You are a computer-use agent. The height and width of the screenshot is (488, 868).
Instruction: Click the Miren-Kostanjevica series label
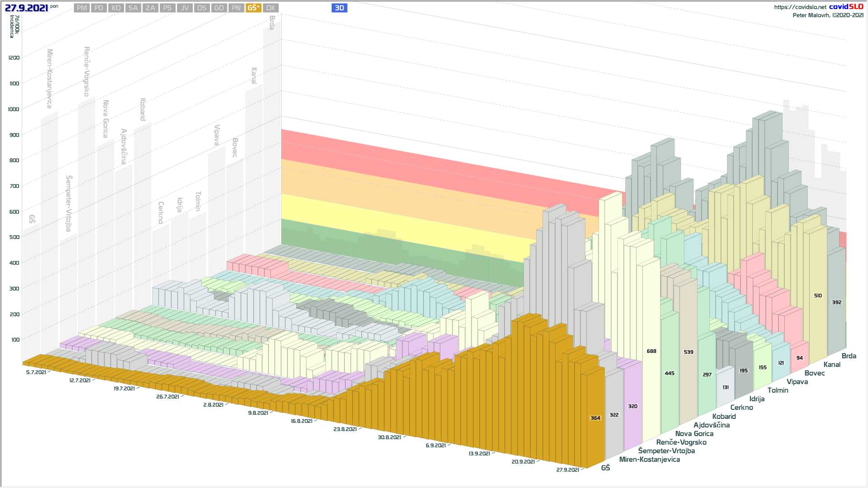[649, 460]
